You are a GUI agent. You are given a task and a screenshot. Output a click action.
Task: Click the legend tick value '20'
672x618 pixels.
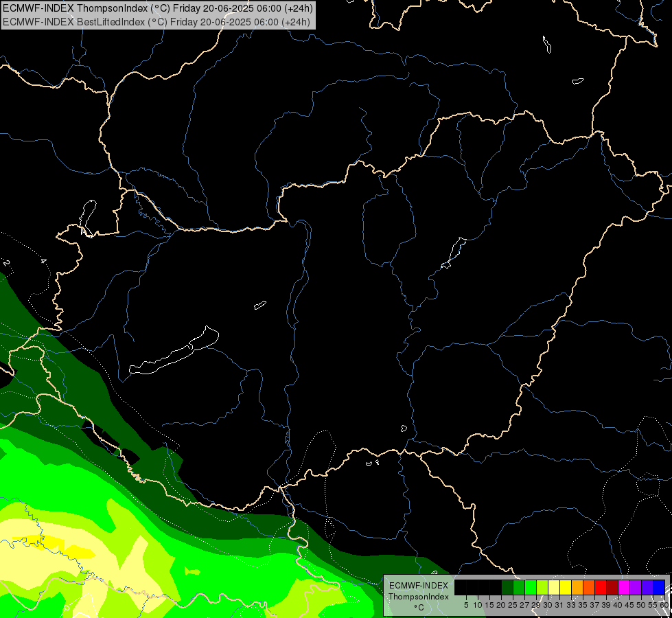(x=501, y=605)
